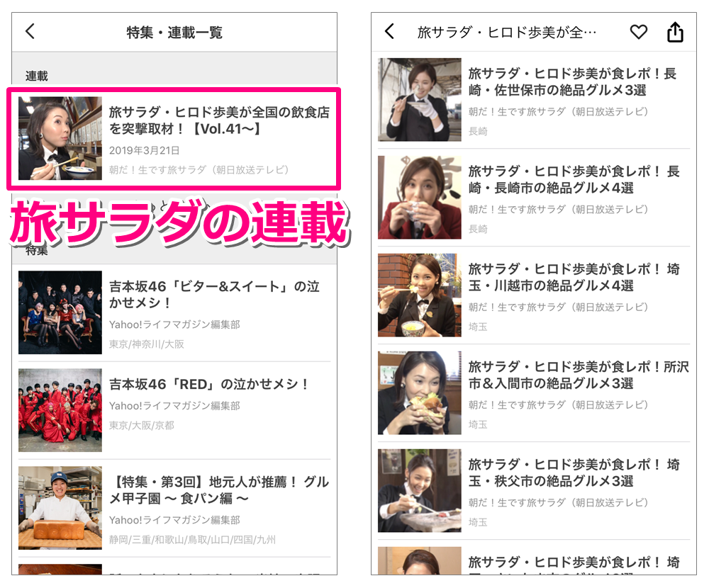709x588 pixels.
Task: Tap thumbnail for 佐世保市 gourmet article
Action: click(420, 100)
